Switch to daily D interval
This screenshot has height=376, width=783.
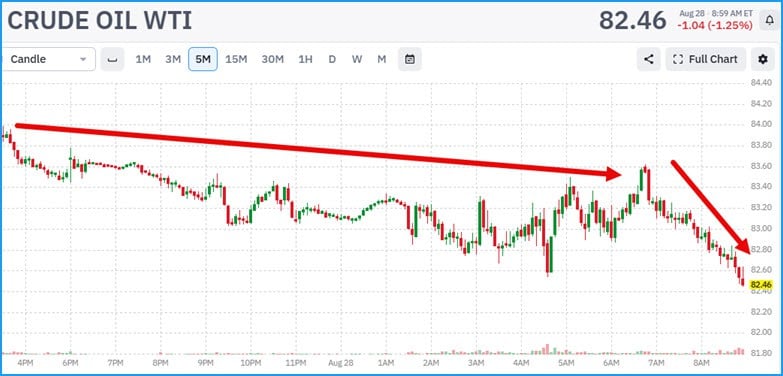332,59
